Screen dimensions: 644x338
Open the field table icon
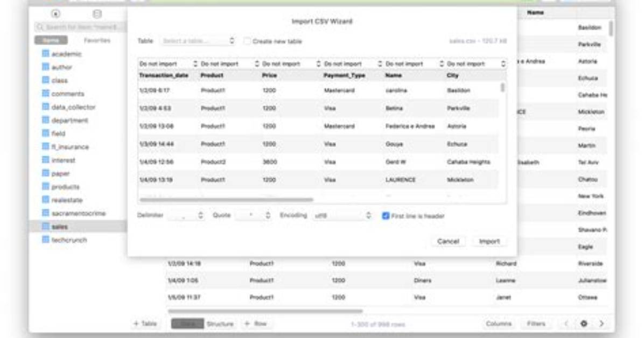point(46,133)
